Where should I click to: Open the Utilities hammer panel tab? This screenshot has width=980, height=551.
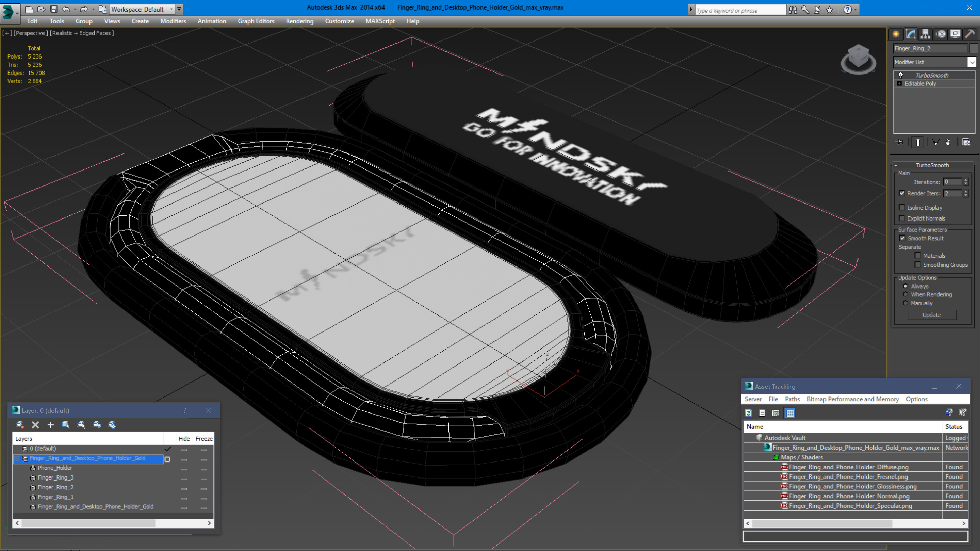point(970,34)
